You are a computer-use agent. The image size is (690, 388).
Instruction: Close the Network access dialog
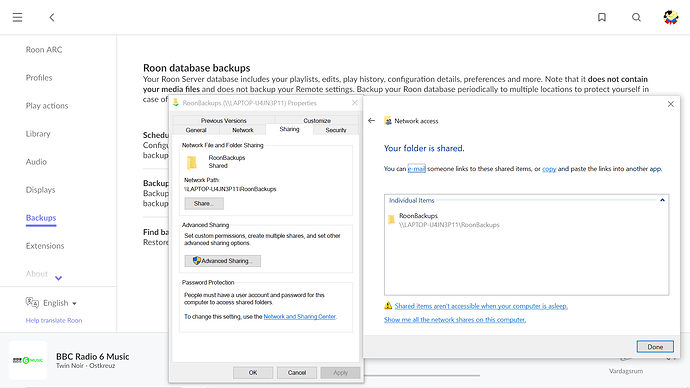click(671, 104)
